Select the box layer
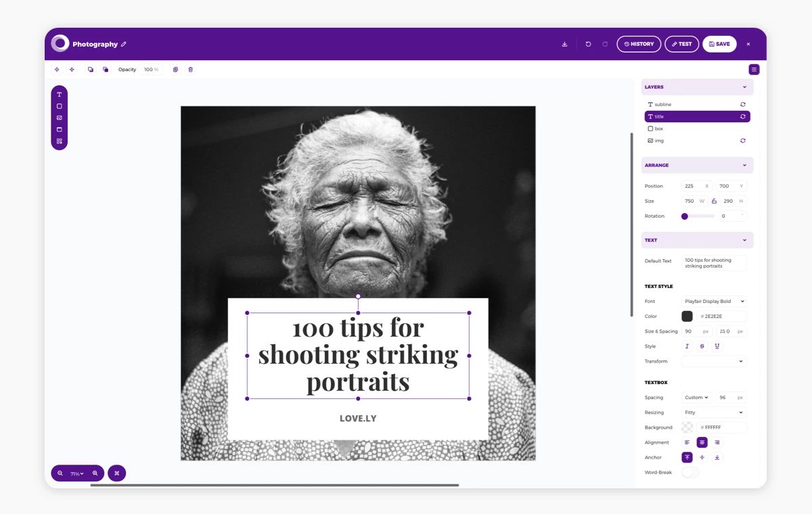This screenshot has height=514, width=812. [x=697, y=128]
